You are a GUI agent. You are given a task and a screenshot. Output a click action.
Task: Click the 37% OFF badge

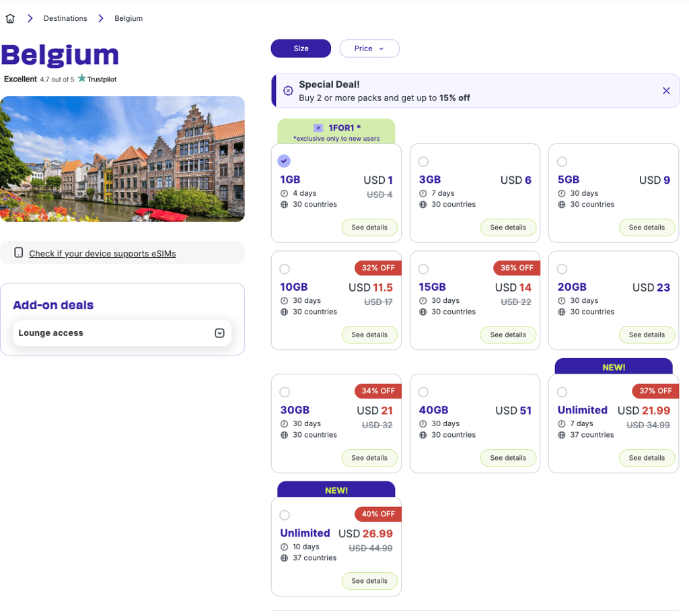point(655,391)
